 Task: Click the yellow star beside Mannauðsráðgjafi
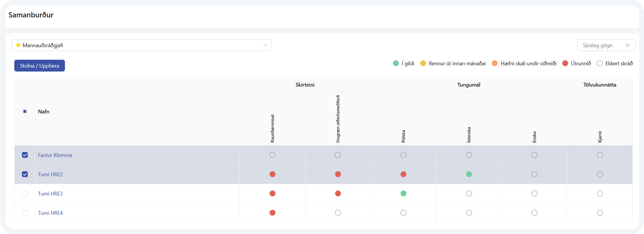[18, 45]
